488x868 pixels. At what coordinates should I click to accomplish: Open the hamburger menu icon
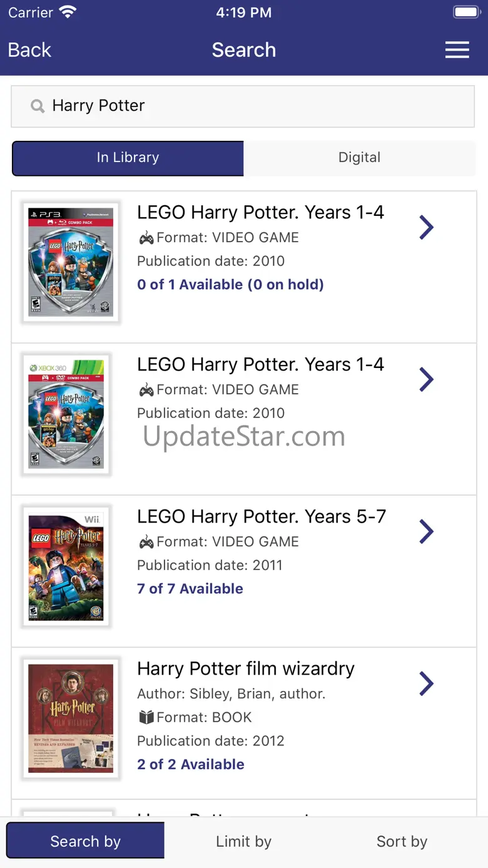[x=457, y=50]
